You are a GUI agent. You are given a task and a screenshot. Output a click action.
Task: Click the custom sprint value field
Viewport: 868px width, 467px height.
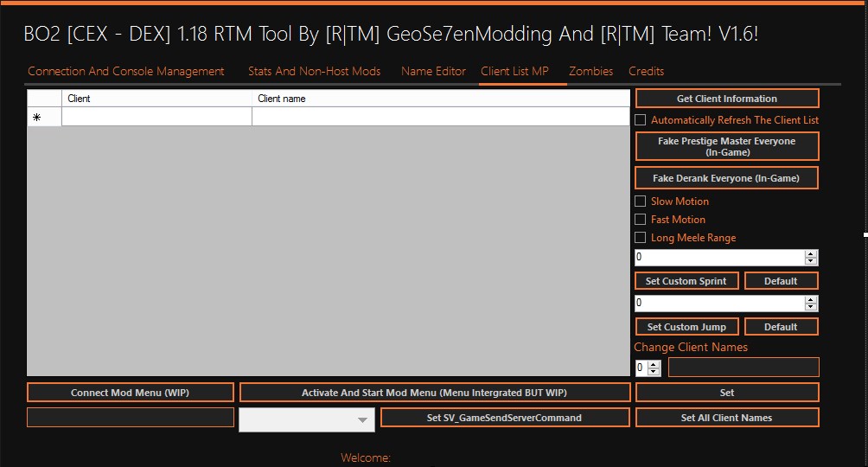point(719,257)
